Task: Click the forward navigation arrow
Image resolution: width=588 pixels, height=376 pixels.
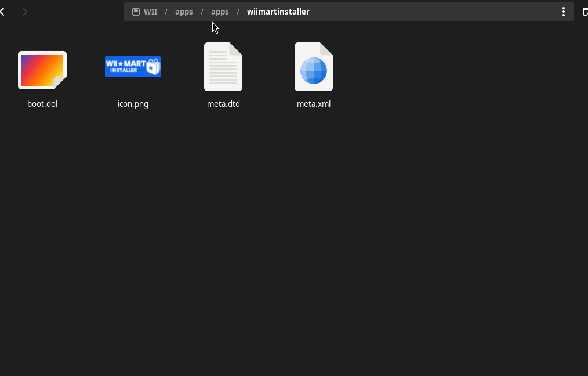Action: [x=24, y=12]
